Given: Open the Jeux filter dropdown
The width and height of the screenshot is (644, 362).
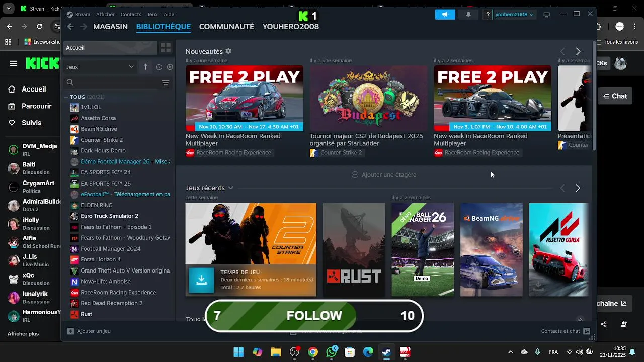Looking at the screenshot, I should pyautogui.click(x=101, y=67).
